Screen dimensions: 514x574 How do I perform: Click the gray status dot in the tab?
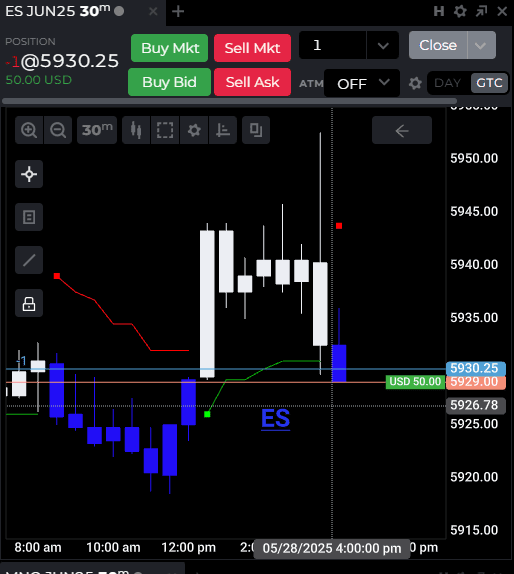point(119,11)
